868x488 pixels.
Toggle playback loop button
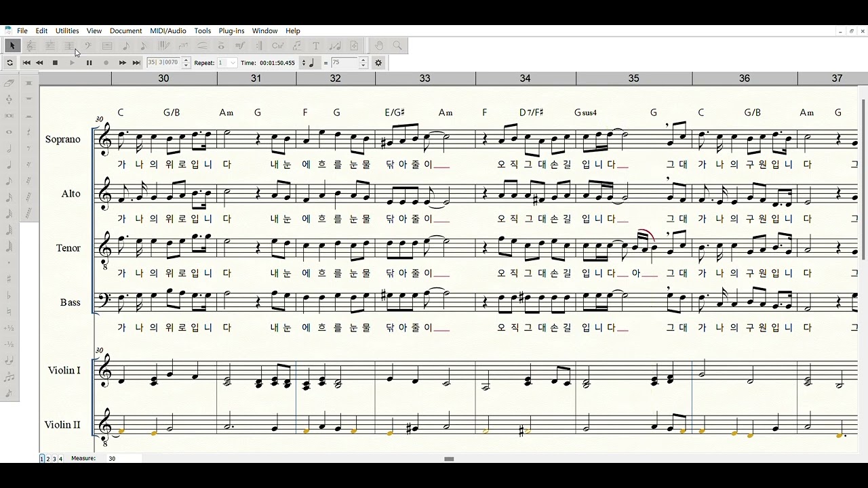9,62
